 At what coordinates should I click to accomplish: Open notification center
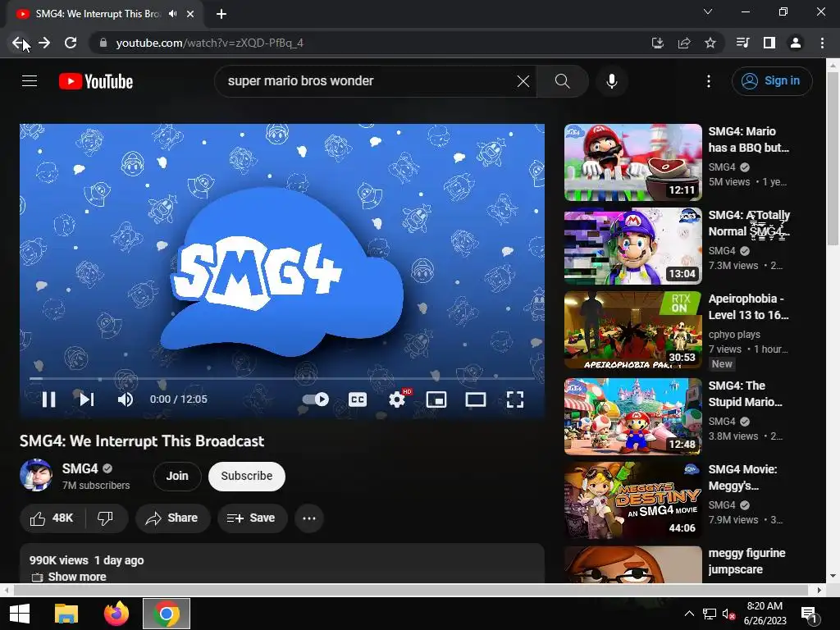tap(810, 614)
